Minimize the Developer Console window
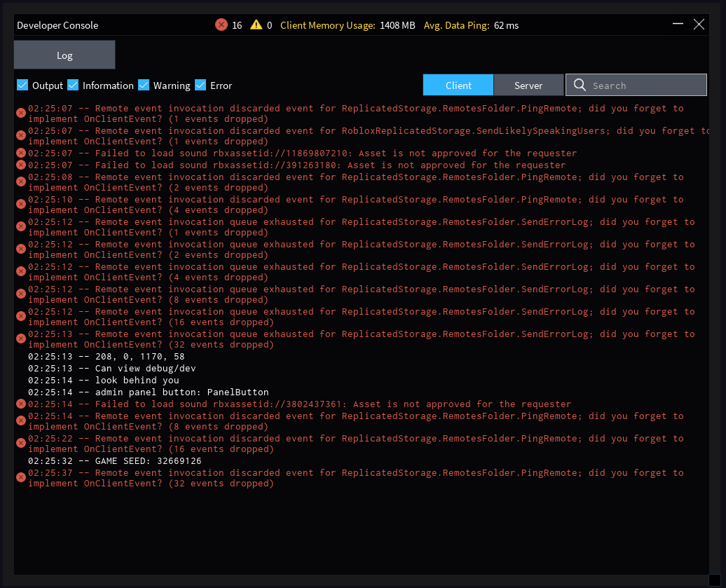The height and width of the screenshot is (588, 726). [x=678, y=24]
